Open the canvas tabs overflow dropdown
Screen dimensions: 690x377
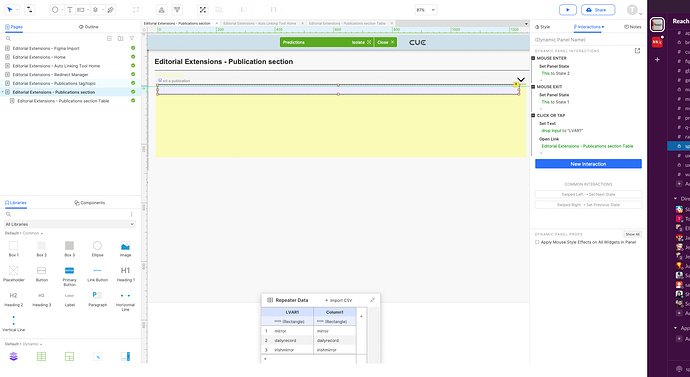click(525, 24)
